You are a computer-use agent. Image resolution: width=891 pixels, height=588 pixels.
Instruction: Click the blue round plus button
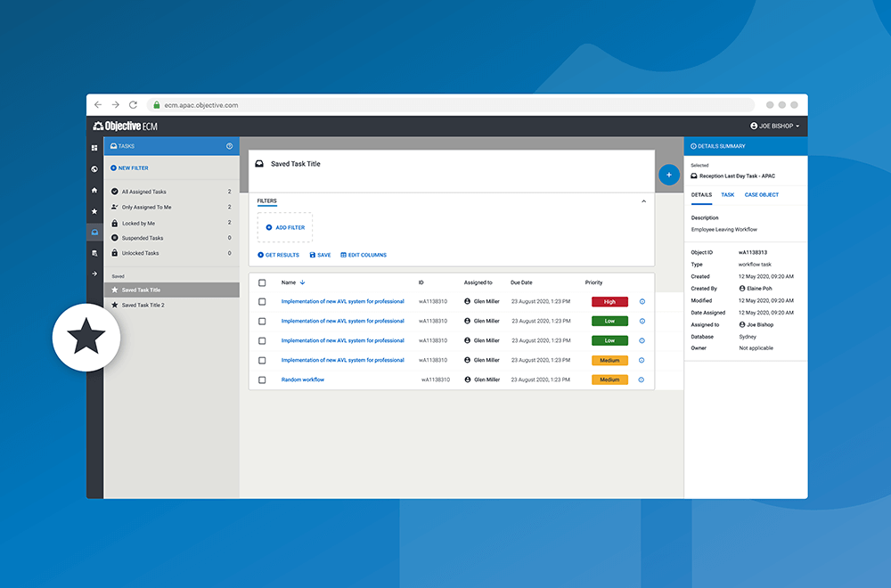coord(669,175)
